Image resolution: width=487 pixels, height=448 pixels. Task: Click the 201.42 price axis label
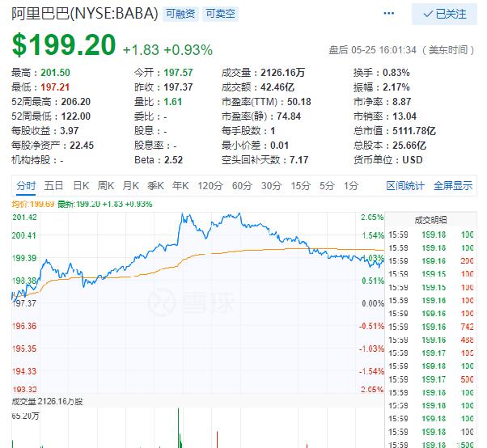pos(24,217)
